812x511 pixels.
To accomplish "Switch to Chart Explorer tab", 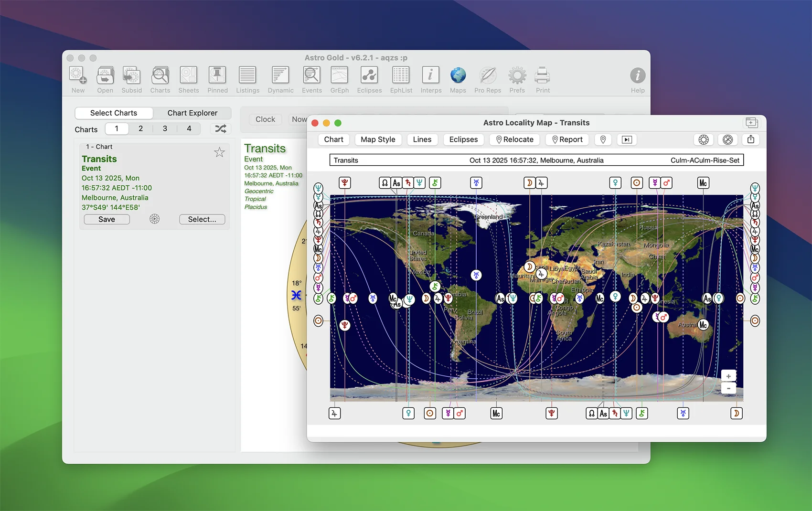I will pyautogui.click(x=192, y=113).
